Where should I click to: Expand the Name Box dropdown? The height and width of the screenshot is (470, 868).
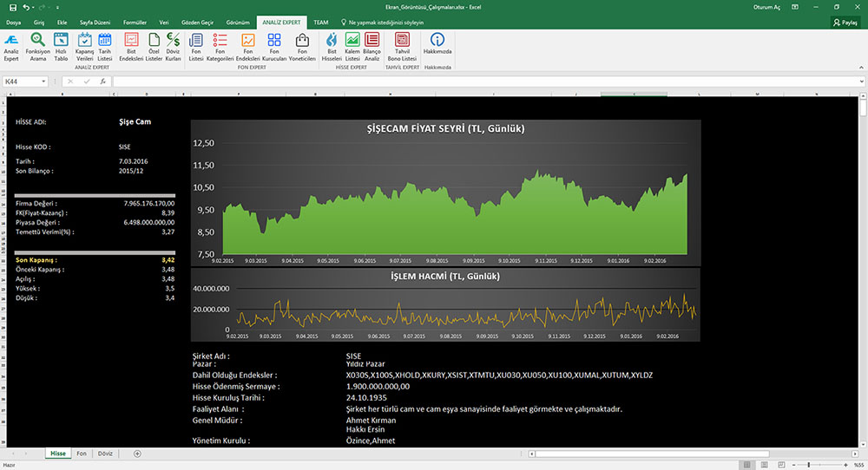(x=43, y=82)
